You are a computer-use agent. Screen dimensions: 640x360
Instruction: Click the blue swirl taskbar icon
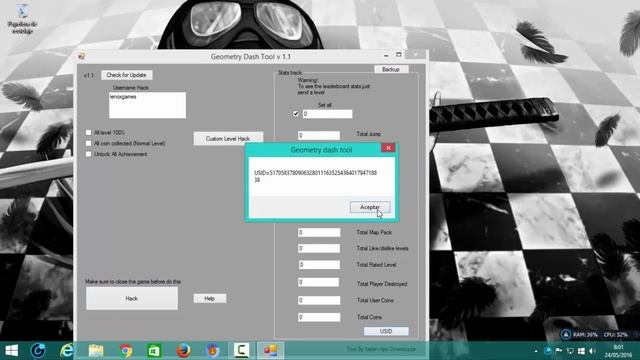click(x=38, y=351)
